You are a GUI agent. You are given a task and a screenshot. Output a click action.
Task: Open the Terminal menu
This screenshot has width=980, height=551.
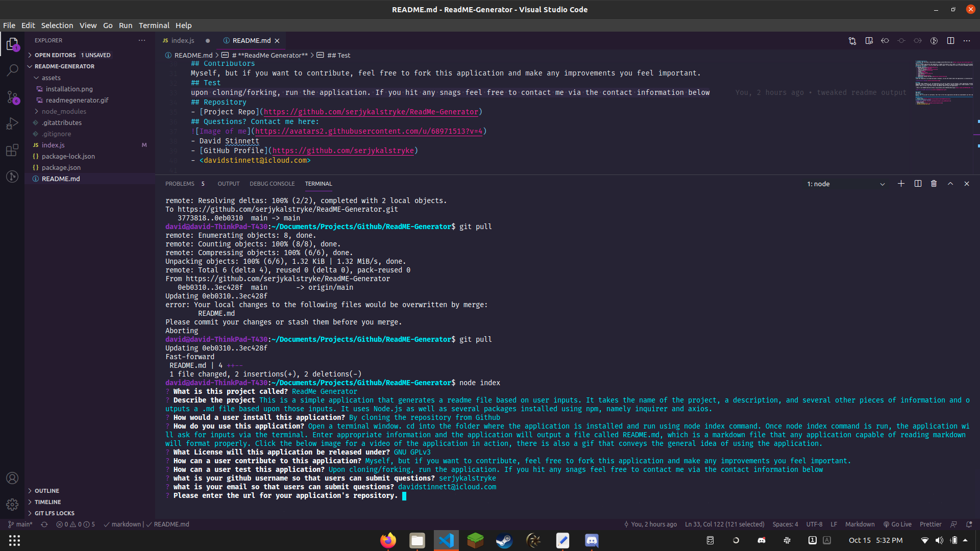pos(154,26)
